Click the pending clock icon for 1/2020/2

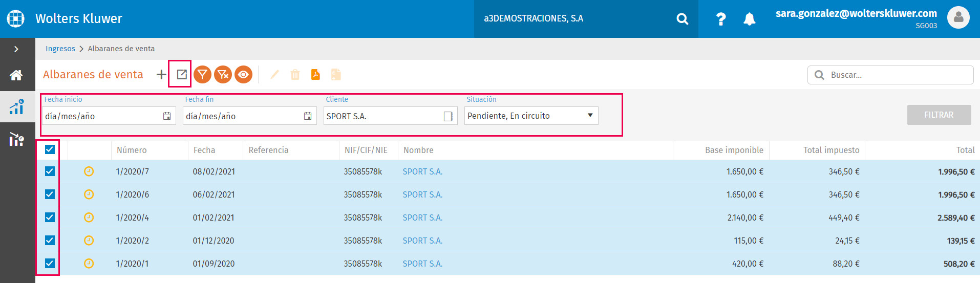click(89, 241)
